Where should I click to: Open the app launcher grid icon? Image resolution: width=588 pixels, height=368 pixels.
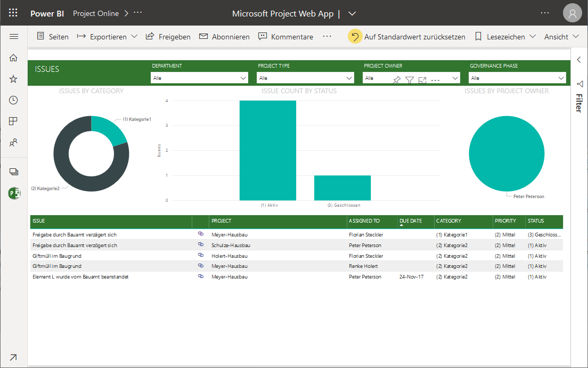(13, 13)
